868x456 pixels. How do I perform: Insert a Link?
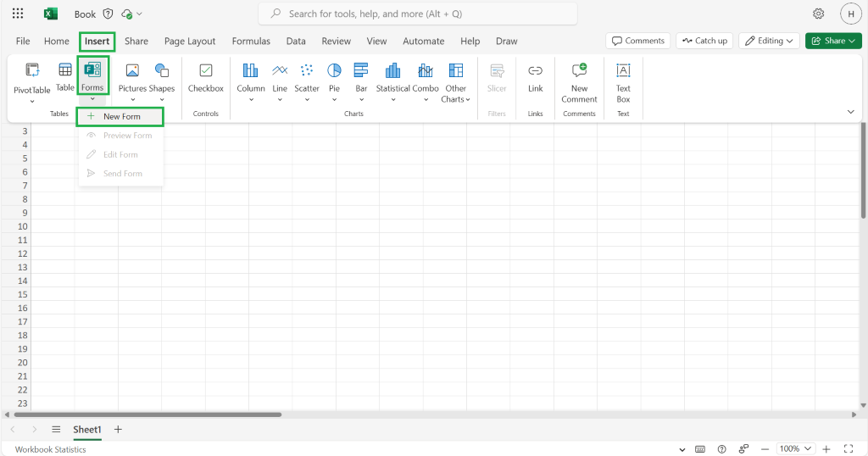click(536, 77)
